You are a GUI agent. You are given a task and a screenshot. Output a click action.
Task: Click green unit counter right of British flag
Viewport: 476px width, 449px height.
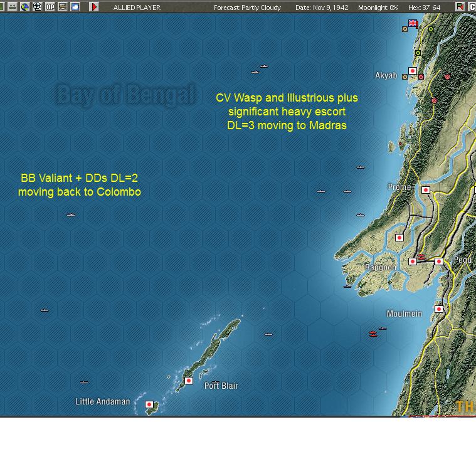(x=431, y=29)
